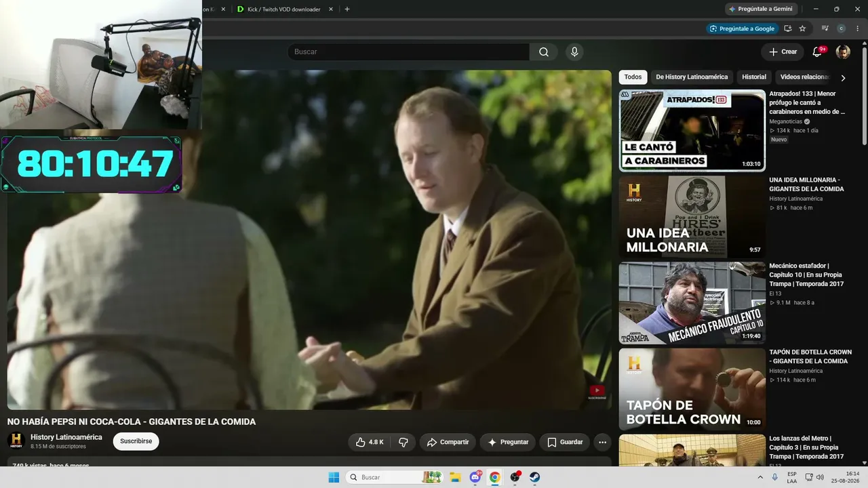Select the De History Latinoamérica chip
The width and height of the screenshot is (868, 488).
point(692,77)
